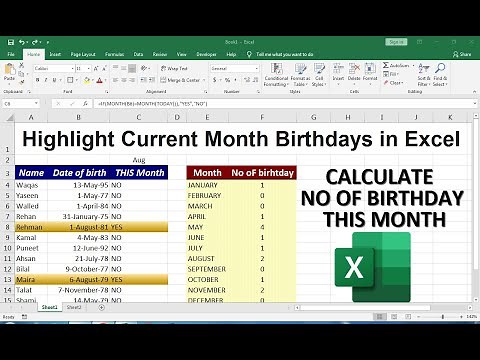Switch to the Insert ribbon tab
480x360 pixels.
55,54
